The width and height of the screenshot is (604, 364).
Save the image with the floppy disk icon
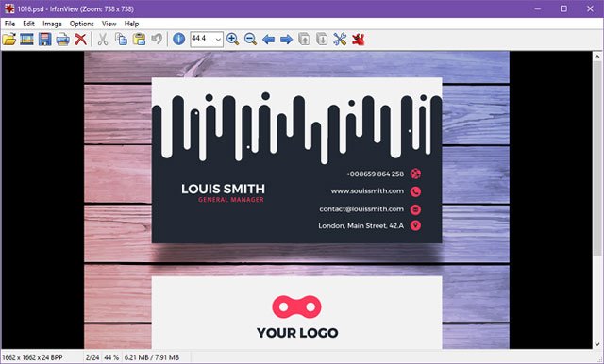(44, 40)
